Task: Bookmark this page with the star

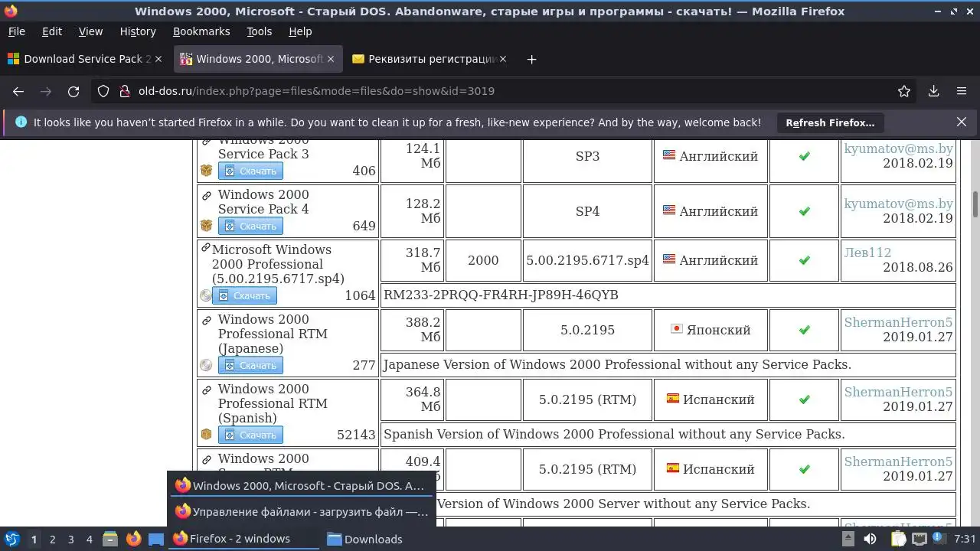Action: point(904,91)
